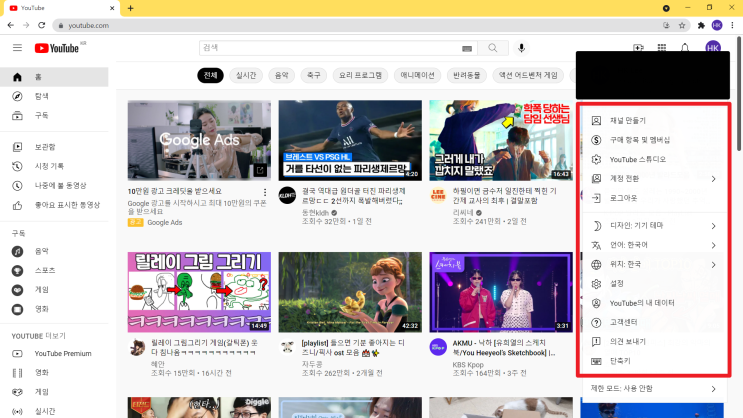This screenshot has height=418, width=743.
Task: Open 10만원 광고 크레딧을 받으세요 title
Action: pos(174,191)
